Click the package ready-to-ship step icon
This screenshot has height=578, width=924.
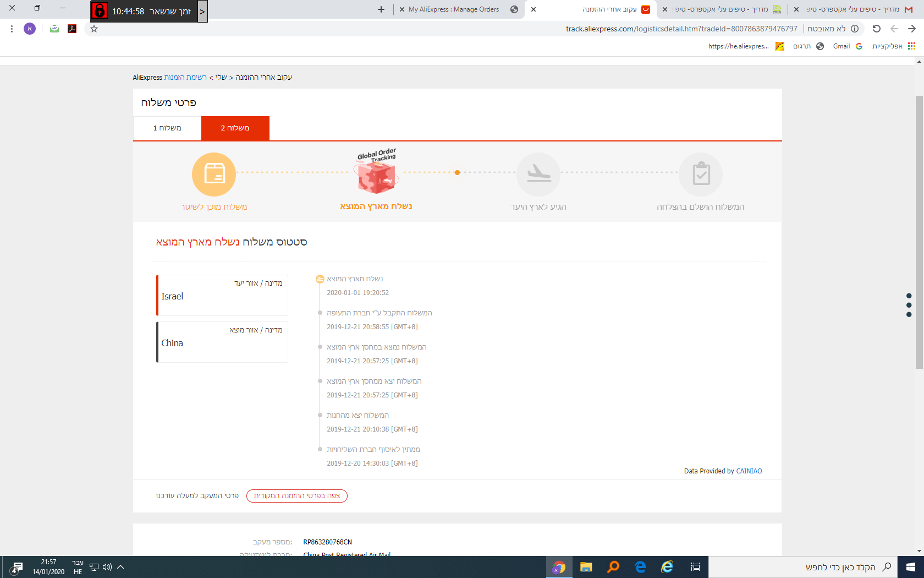pos(214,175)
